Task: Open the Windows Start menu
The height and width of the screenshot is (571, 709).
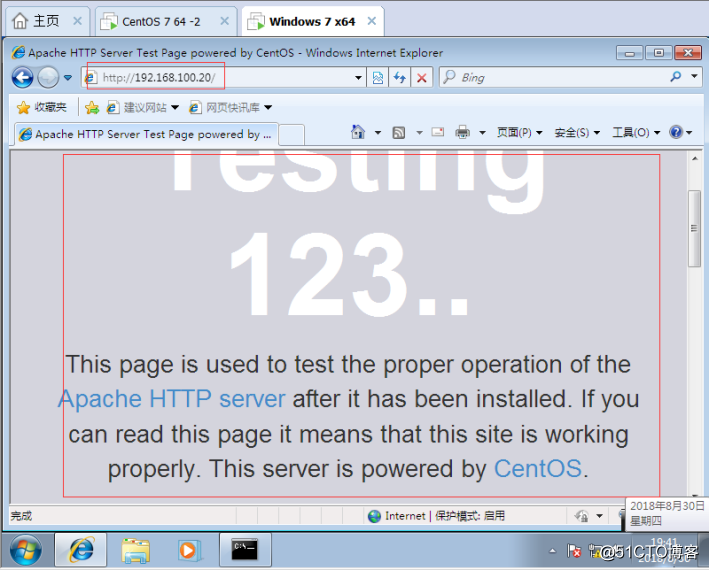Action: pyautogui.click(x=26, y=550)
